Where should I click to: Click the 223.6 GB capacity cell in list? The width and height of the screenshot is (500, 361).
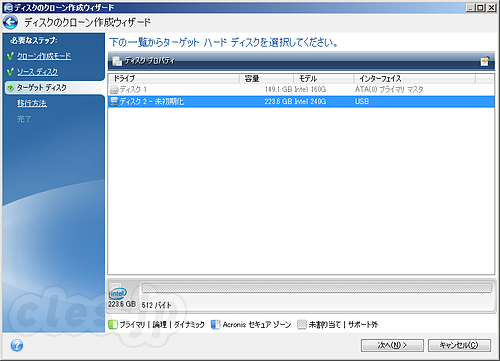click(278, 101)
